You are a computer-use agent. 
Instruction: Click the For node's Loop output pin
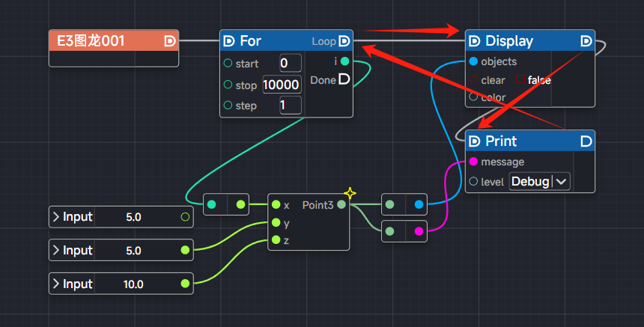coord(344,40)
